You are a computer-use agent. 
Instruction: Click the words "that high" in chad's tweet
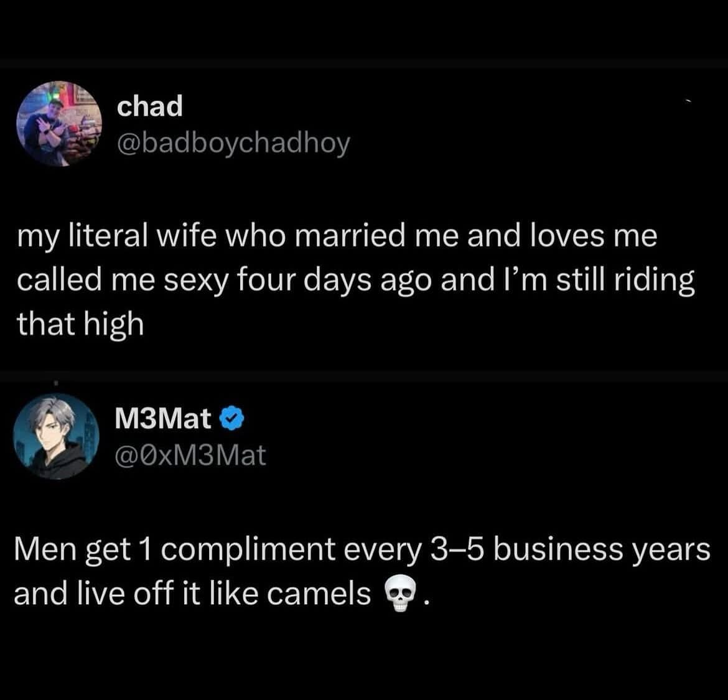(x=80, y=324)
